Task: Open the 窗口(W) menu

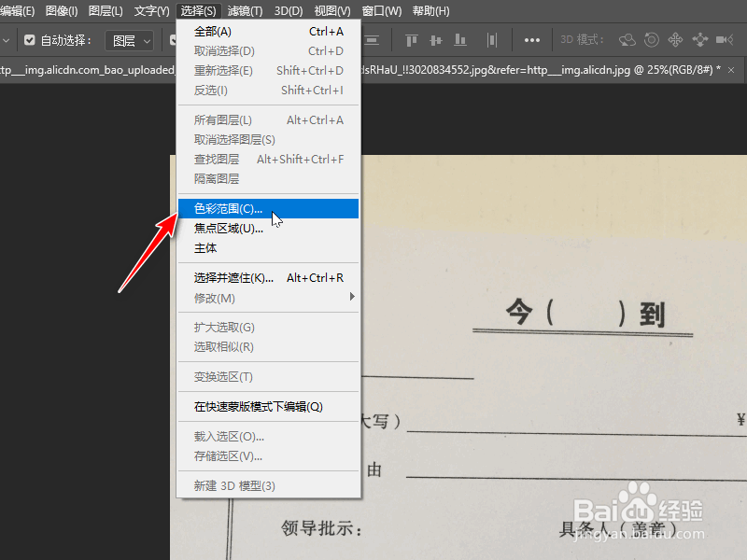Action: [x=382, y=11]
